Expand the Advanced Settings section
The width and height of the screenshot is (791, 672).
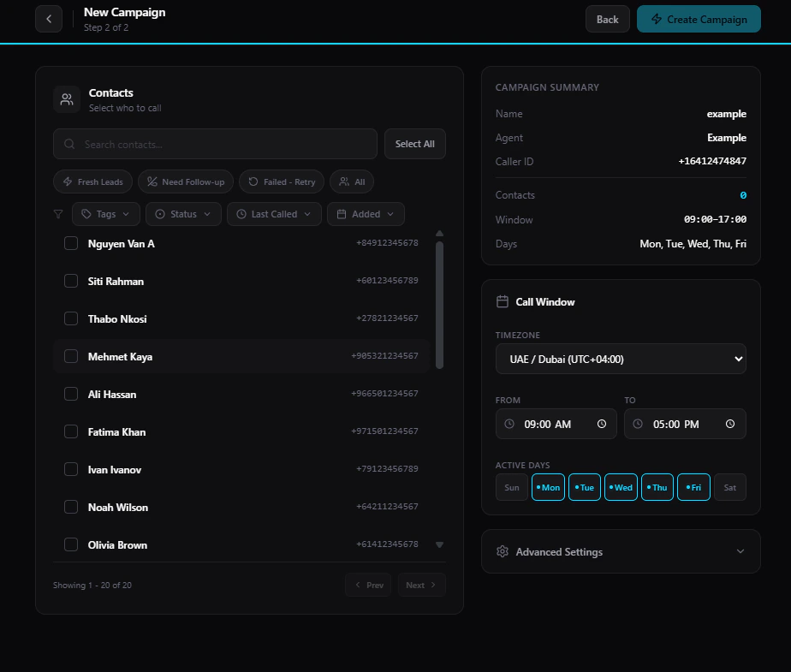click(621, 551)
